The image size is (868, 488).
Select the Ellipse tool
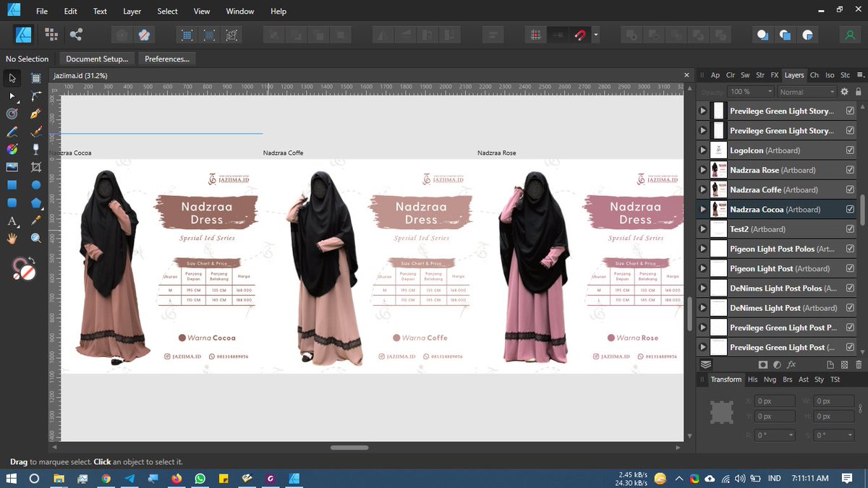pos(36,185)
